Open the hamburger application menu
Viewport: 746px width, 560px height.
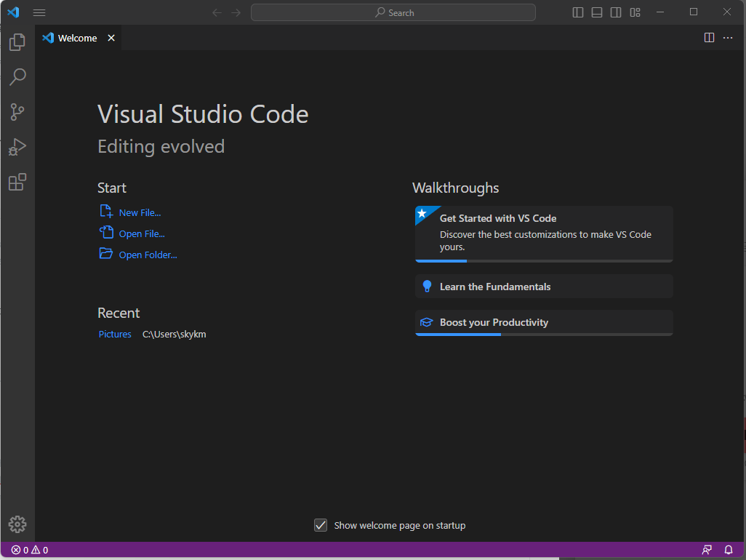39,13
